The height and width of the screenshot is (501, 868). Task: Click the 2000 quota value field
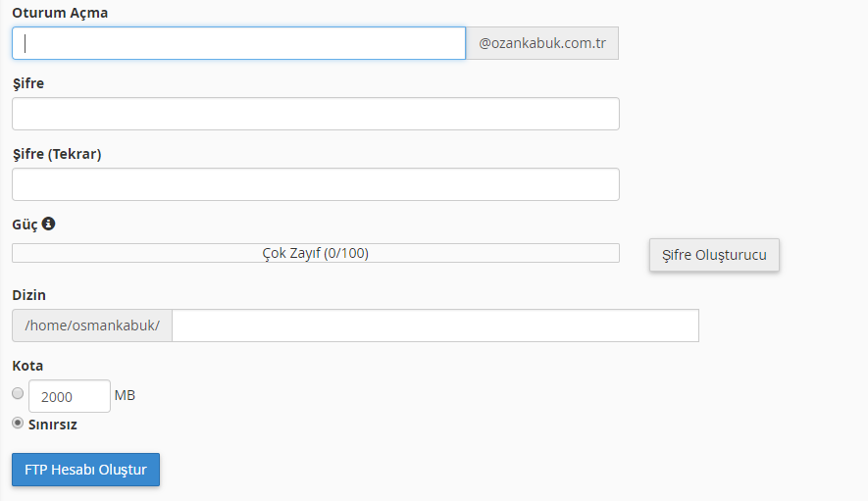[70, 396]
